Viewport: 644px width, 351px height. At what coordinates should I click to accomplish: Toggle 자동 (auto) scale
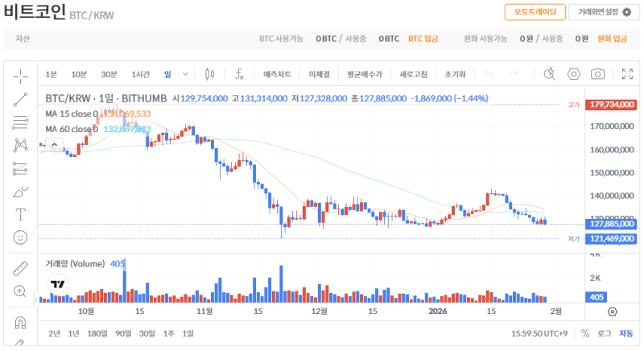(625, 333)
